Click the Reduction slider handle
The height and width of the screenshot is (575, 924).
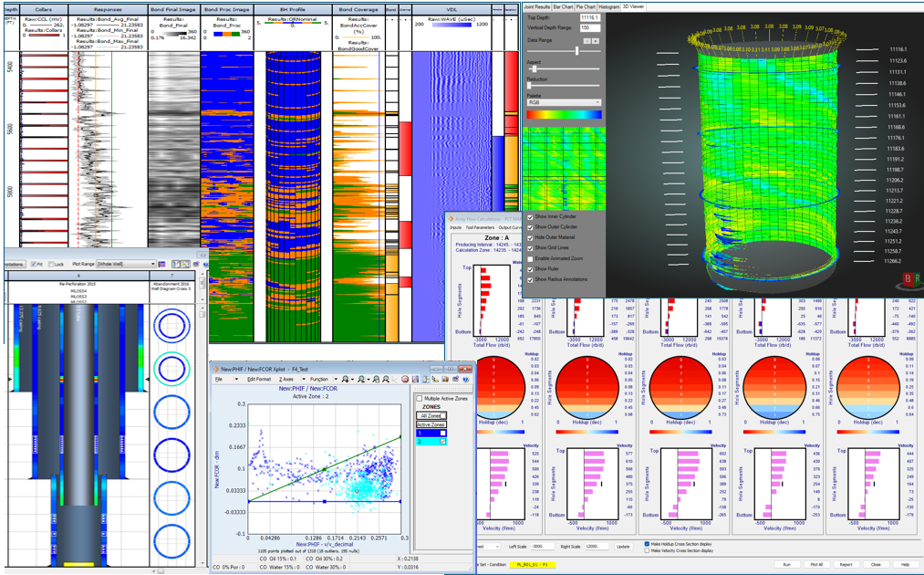(x=529, y=86)
